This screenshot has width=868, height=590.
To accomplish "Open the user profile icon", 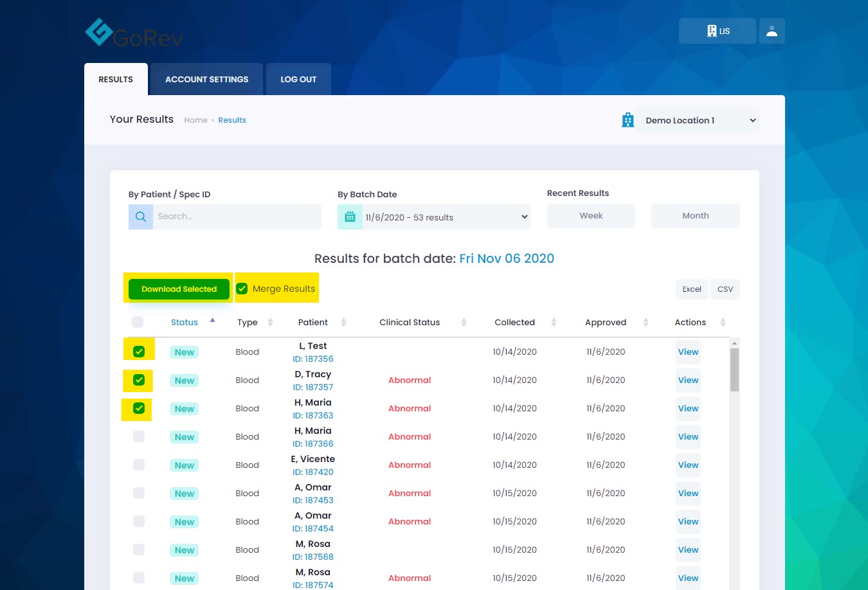I will pos(772,31).
